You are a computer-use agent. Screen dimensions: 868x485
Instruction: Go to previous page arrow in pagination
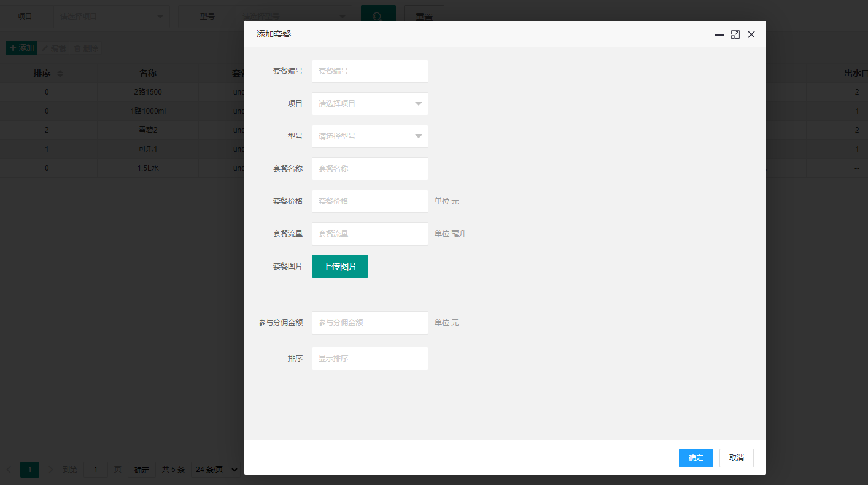pos(9,470)
